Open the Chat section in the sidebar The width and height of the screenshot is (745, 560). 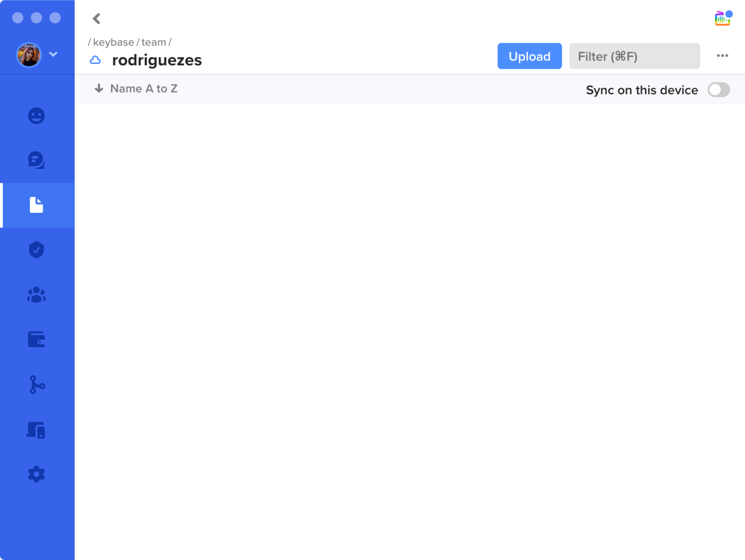tap(36, 161)
